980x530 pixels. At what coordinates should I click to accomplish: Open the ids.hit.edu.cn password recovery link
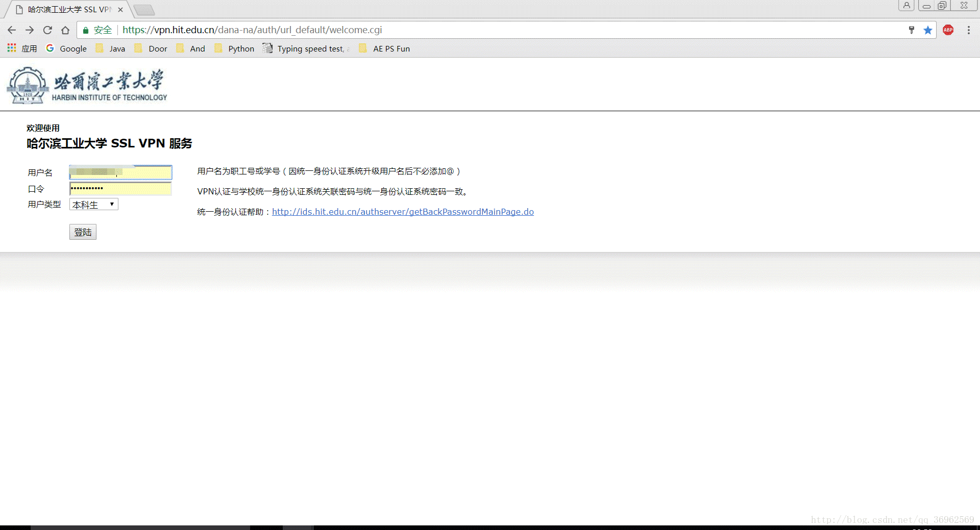pos(403,212)
